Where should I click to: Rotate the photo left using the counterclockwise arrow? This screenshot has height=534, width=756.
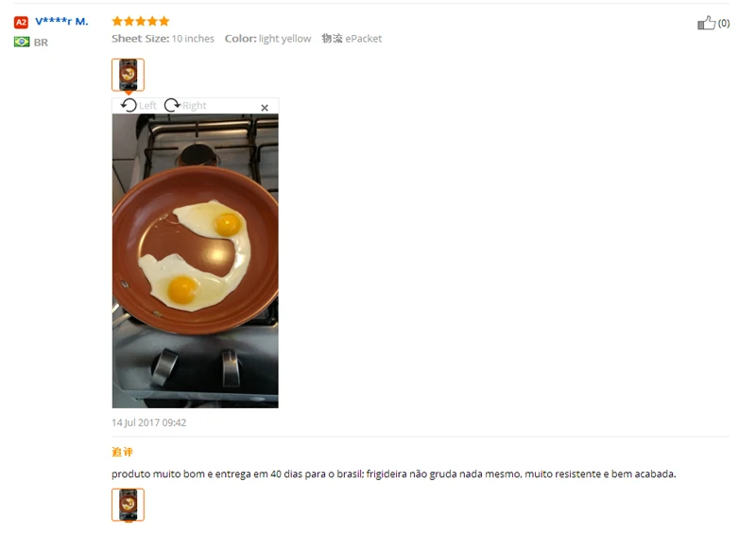point(129,105)
